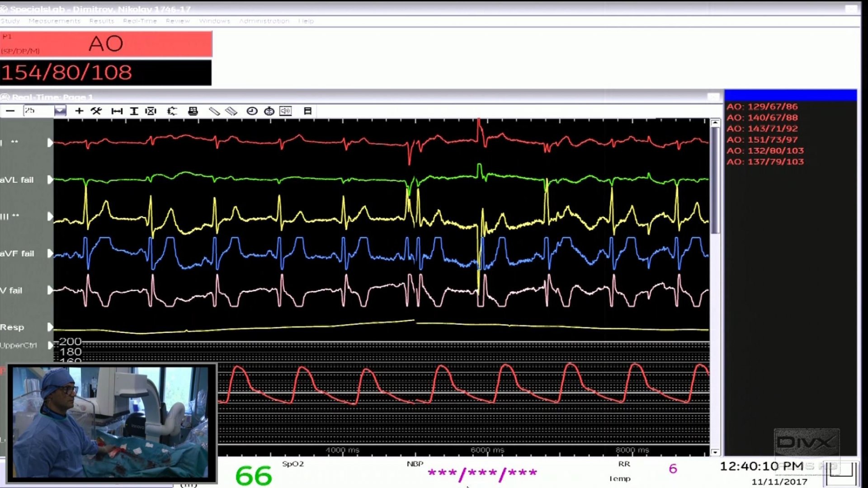Open the Real-Time menu
Screen dimensions: 868x488
coord(140,21)
